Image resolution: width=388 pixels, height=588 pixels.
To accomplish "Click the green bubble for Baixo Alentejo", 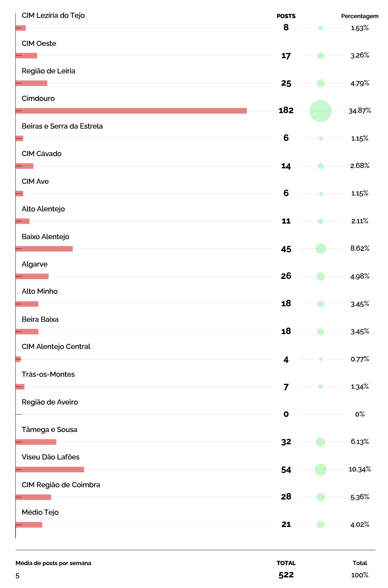I will click(320, 248).
